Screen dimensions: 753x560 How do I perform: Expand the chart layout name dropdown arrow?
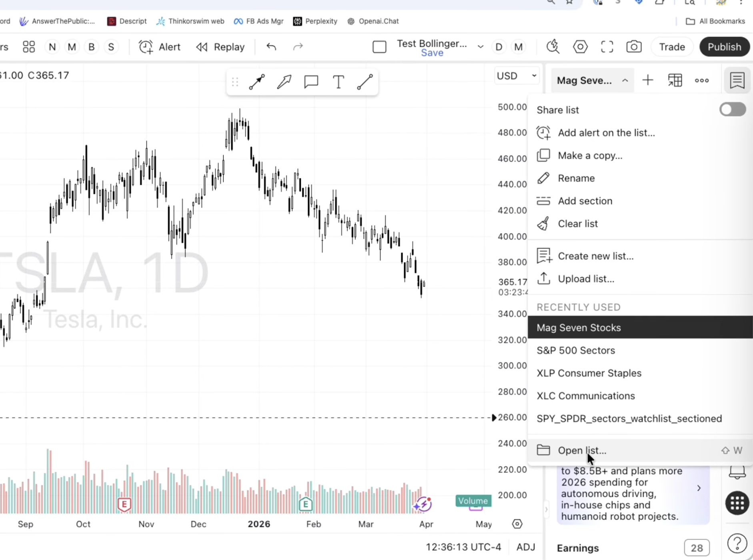pyautogui.click(x=481, y=47)
